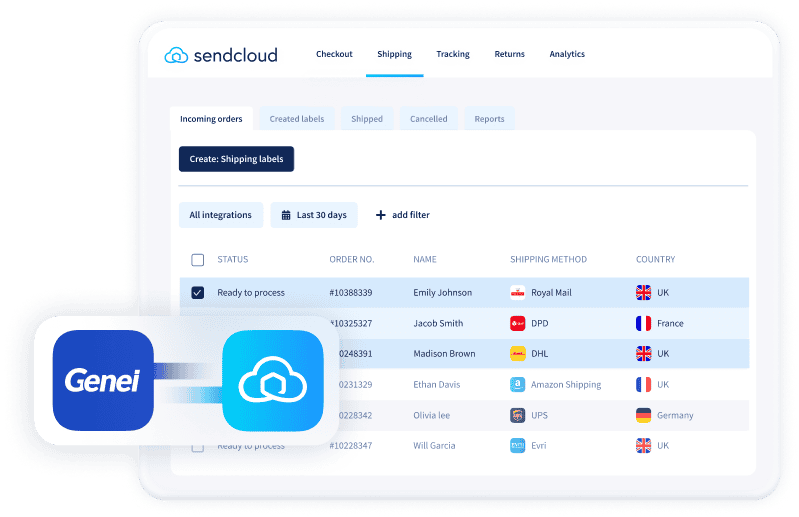The image size is (799, 517).
Task: Click the Genei app icon
Action: pyautogui.click(x=103, y=380)
